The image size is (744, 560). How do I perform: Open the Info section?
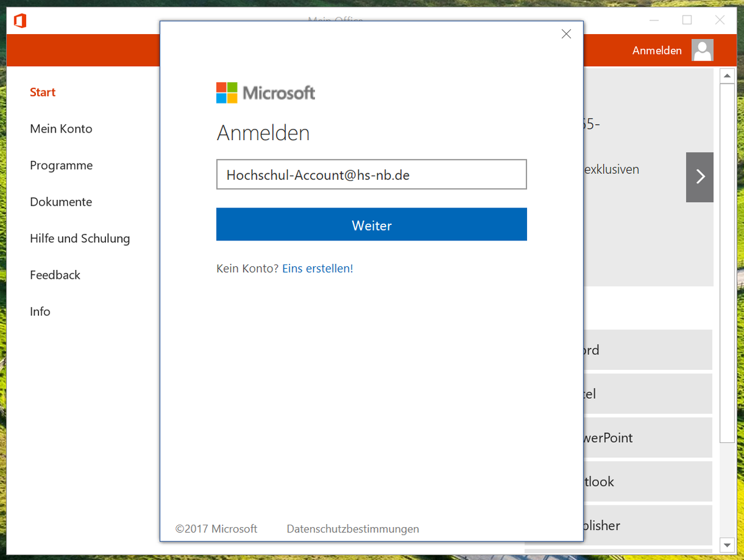(x=40, y=312)
